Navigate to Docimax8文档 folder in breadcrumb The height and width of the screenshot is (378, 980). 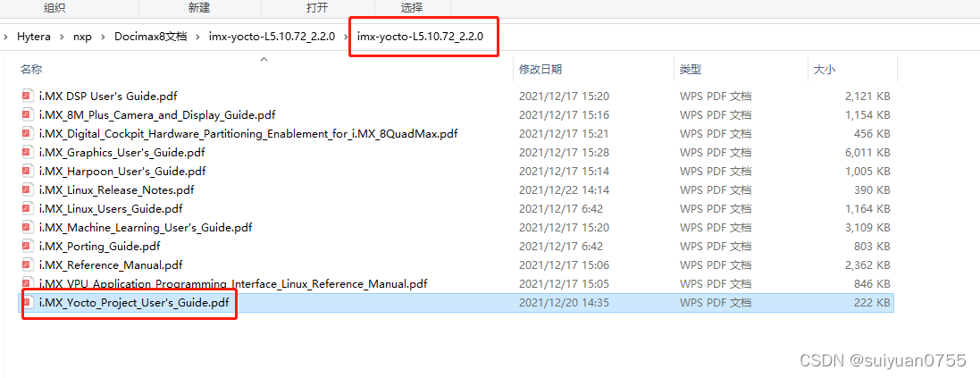[150, 37]
